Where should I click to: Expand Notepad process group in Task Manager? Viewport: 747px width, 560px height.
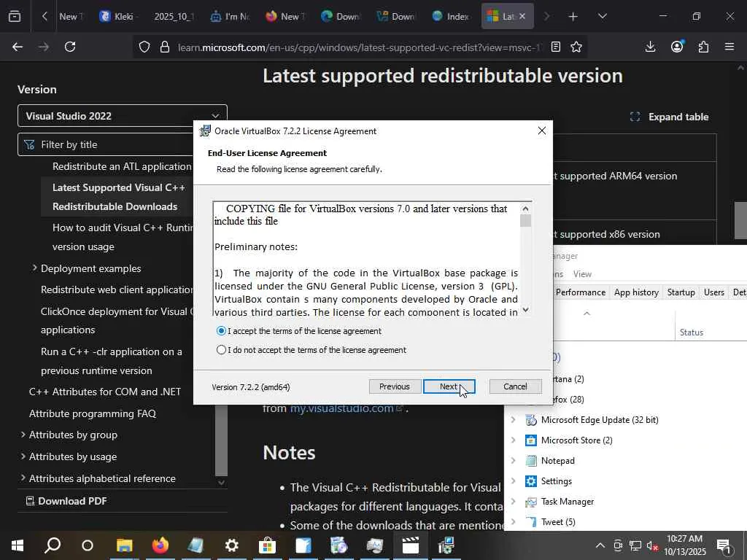pos(513,461)
